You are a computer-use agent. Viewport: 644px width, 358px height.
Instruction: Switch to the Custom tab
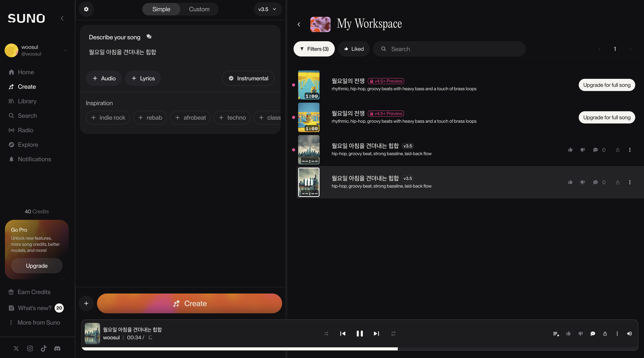tap(199, 9)
